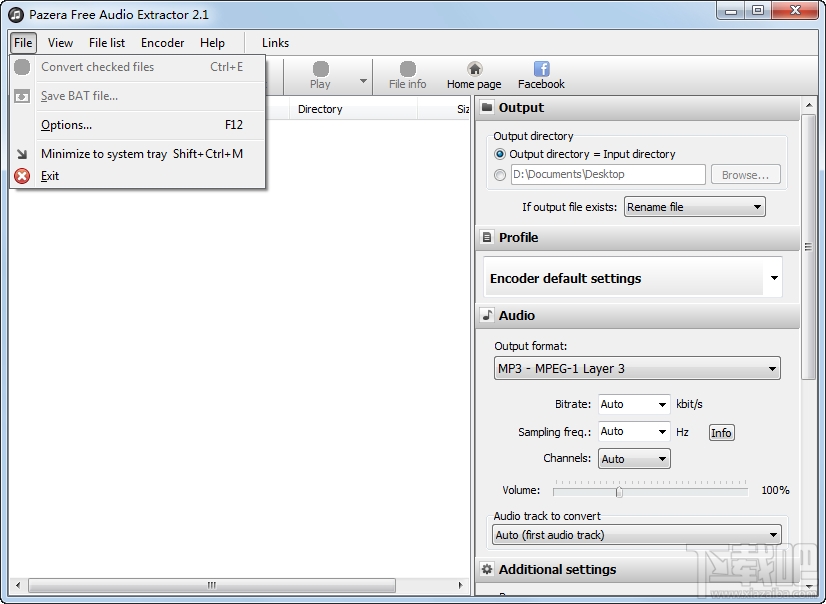The image size is (826, 604).
Task: Expand the Audio track to convert dropdown
Action: point(636,535)
